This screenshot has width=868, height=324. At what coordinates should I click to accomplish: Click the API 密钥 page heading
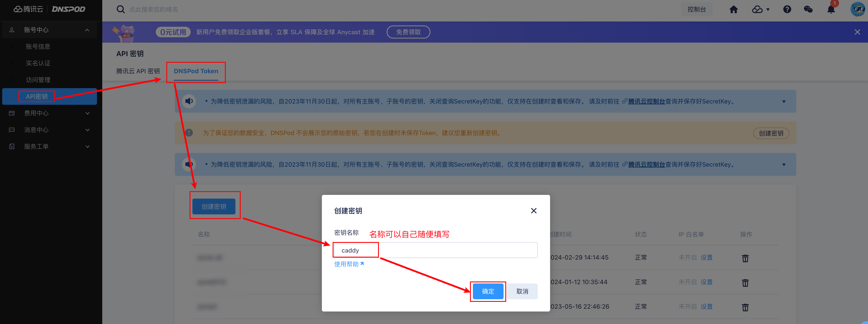(x=130, y=54)
